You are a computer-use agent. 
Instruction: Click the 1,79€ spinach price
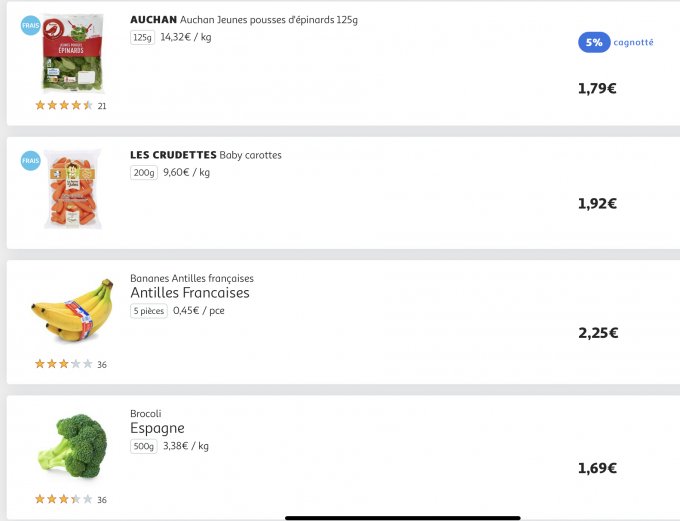pos(597,88)
